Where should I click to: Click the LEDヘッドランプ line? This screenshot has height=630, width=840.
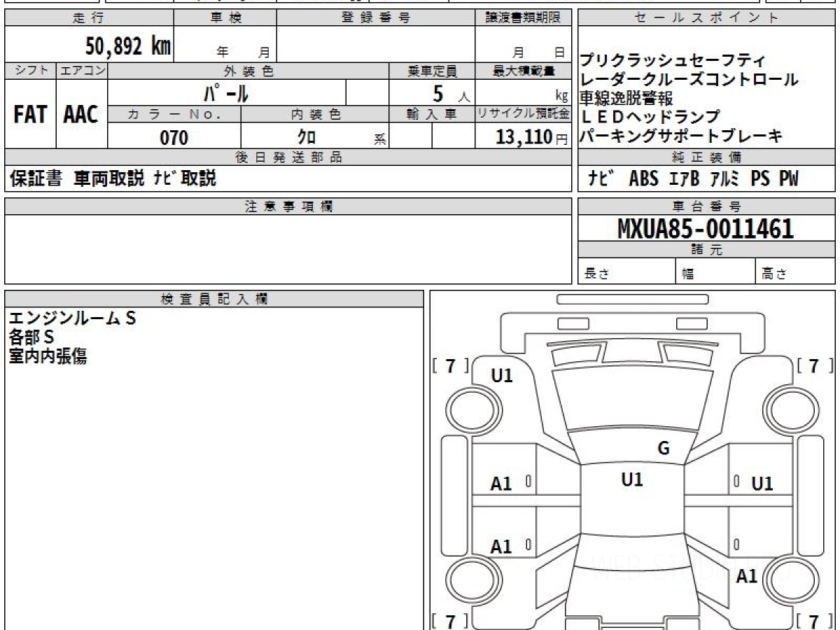coord(650,117)
